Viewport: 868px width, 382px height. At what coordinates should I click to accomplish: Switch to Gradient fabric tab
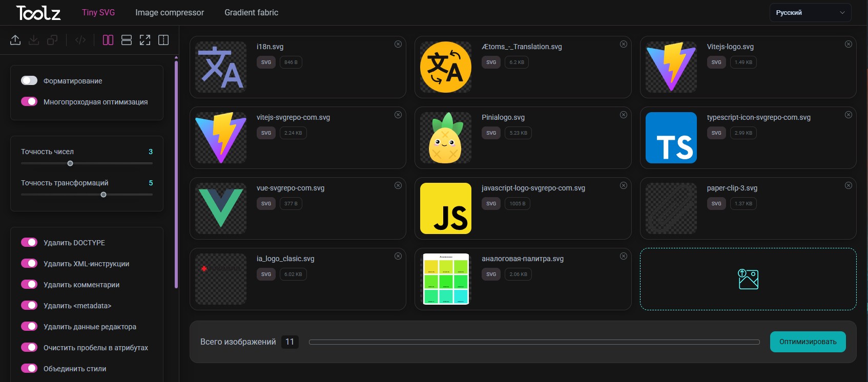(251, 12)
